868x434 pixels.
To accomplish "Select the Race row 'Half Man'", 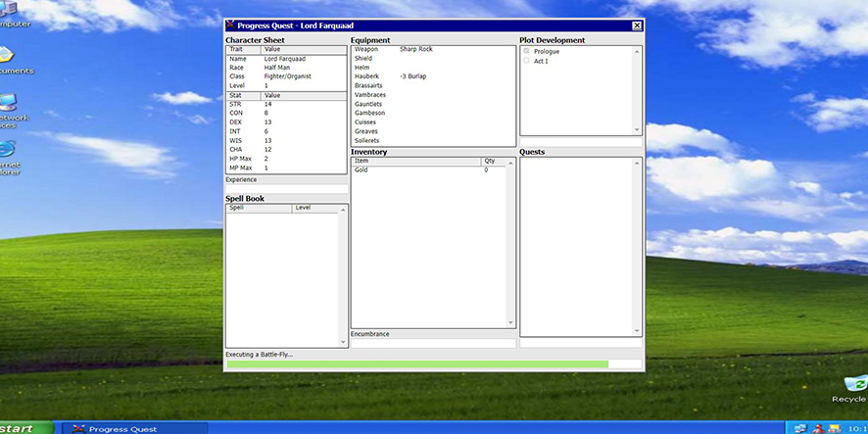I will pos(286,68).
